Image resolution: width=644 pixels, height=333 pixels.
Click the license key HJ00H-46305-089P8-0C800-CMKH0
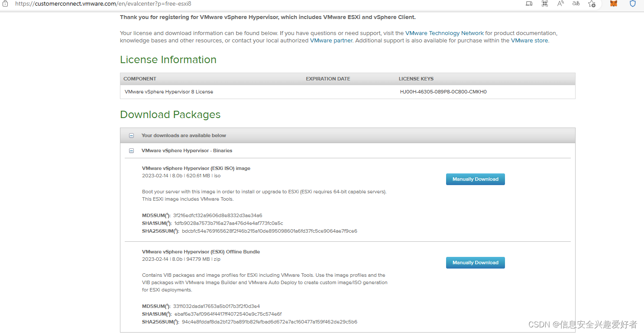(443, 92)
